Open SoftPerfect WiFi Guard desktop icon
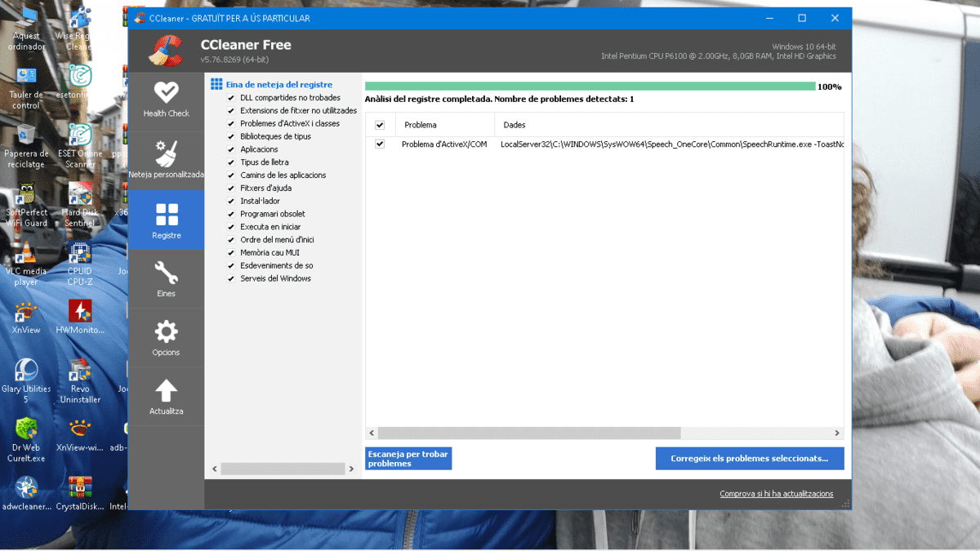Viewport: 980px width, 551px height. [x=26, y=206]
